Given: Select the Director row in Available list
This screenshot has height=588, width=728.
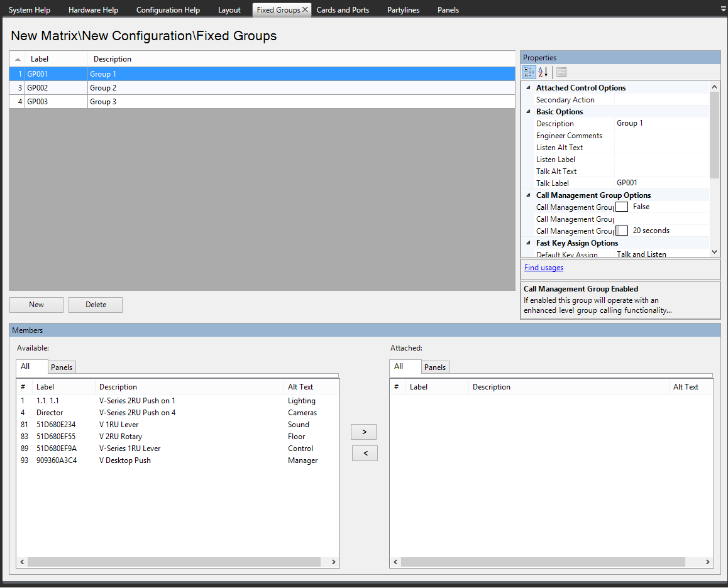Looking at the screenshot, I should [50, 413].
